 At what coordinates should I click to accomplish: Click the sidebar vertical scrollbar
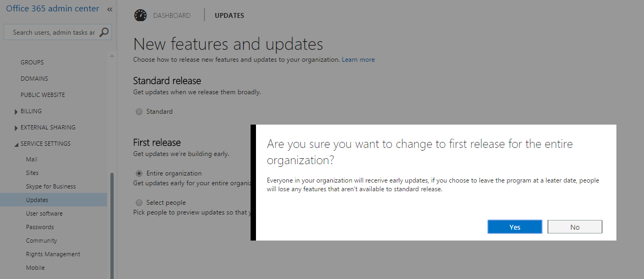pos(112,225)
